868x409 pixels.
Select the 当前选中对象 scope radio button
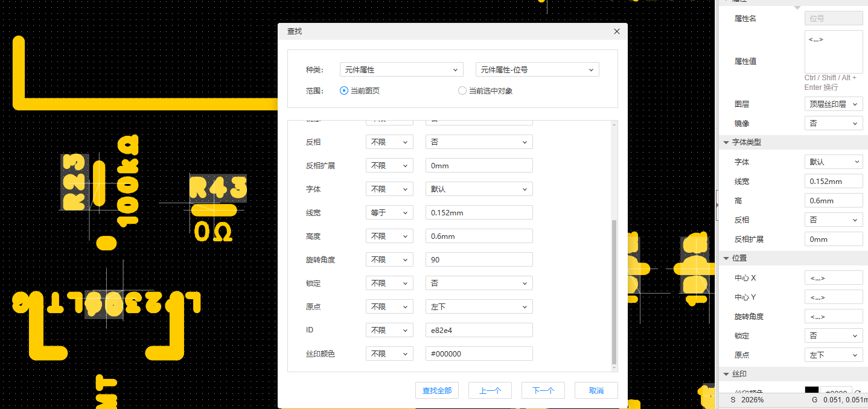click(462, 91)
